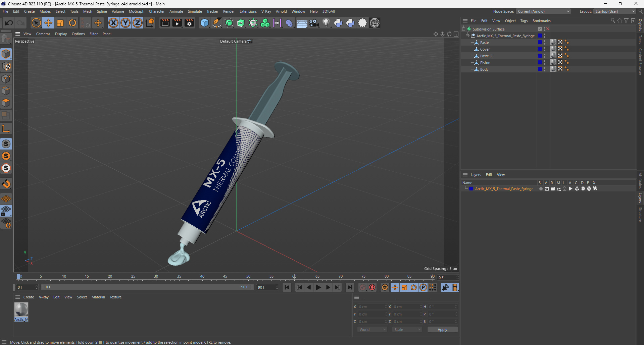Screen dimensions: 644x345
Task: Toggle the coordinate system icon
Action: pos(150,23)
